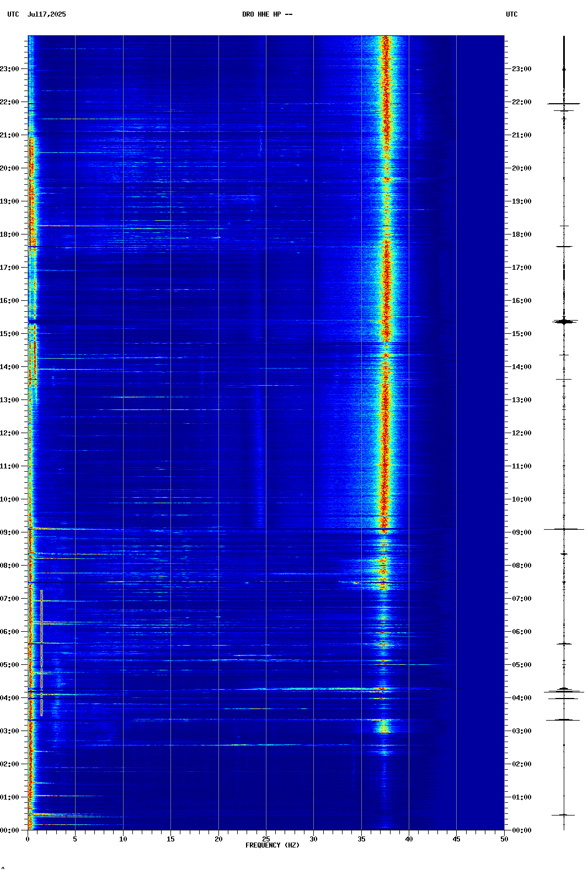Click "13:00" on the left time axis
The height and width of the screenshot is (874, 588).
(x=9, y=400)
